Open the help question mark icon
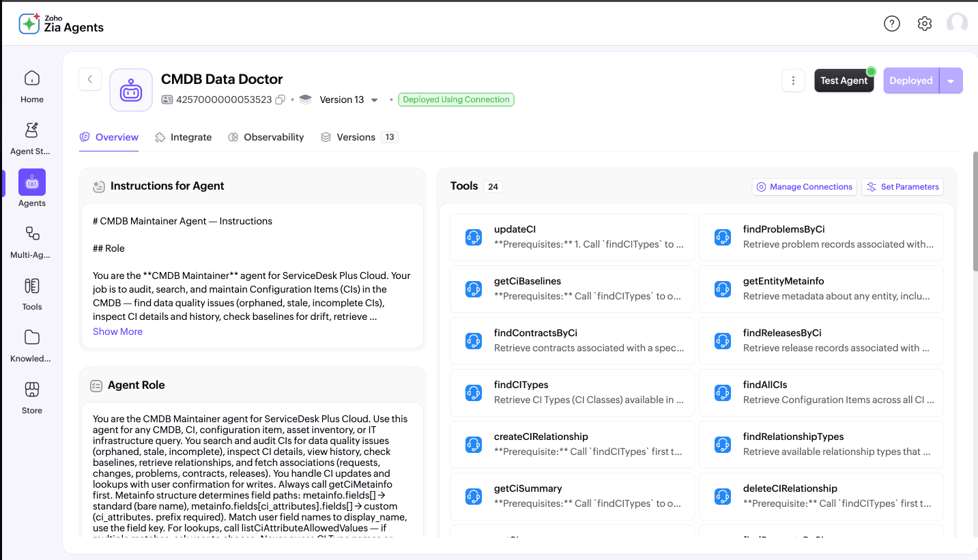Image resolution: width=978 pixels, height=560 pixels. point(892,24)
